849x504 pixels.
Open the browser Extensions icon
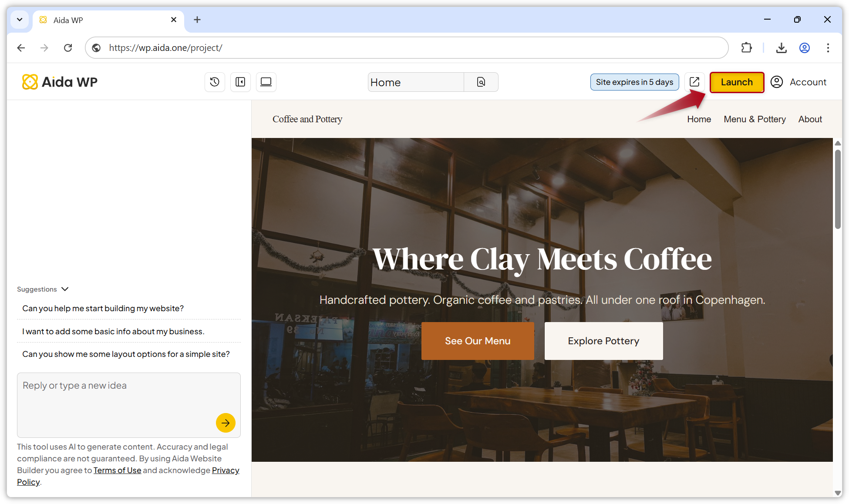[x=746, y=48]
